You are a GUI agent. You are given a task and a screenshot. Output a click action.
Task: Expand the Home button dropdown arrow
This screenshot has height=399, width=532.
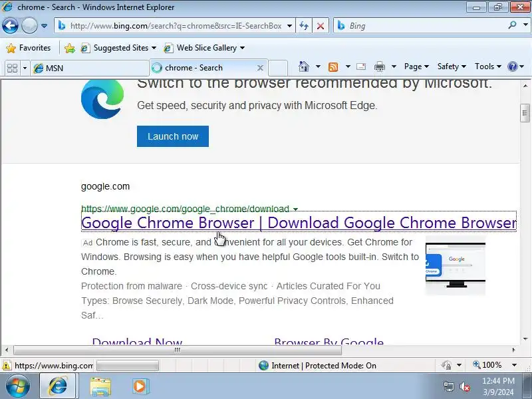pos(318,66)
